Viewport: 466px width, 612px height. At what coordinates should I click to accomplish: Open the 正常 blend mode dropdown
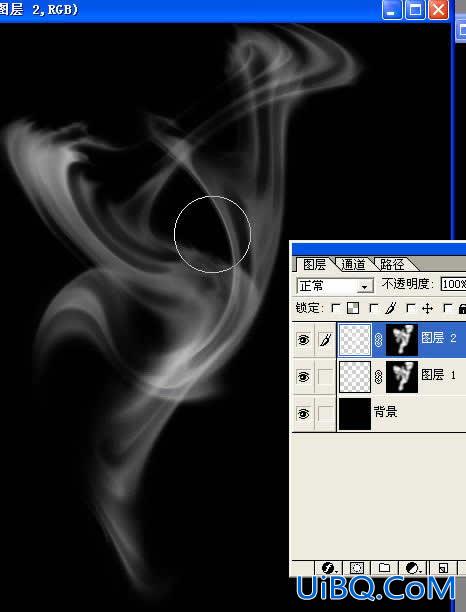click(x=335, y=286)
